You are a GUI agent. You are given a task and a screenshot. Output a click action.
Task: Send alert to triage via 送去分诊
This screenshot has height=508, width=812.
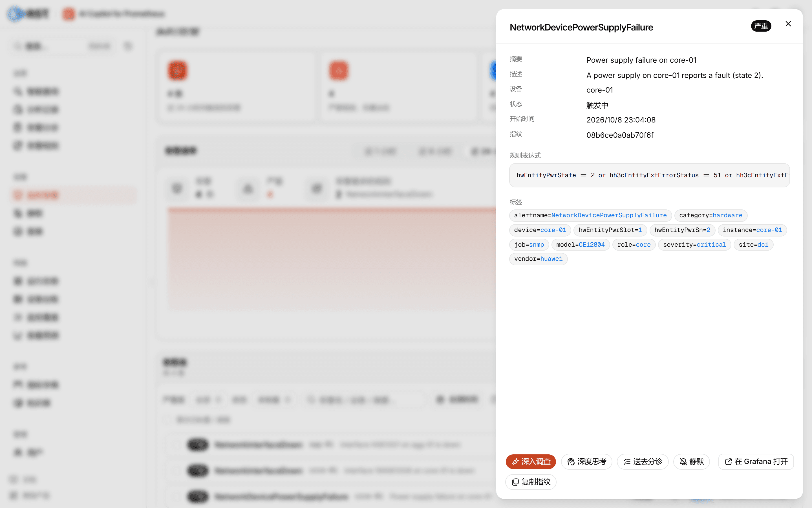[643, 462]
